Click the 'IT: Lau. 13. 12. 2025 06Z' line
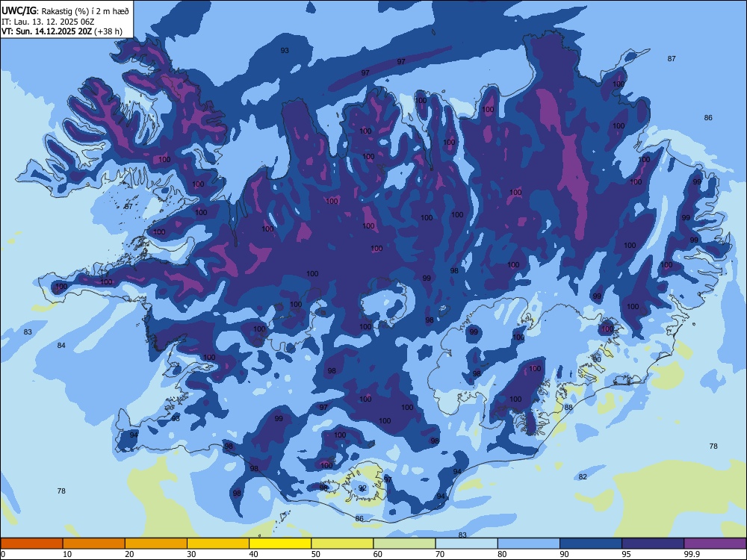 click(x=48, y=22)
